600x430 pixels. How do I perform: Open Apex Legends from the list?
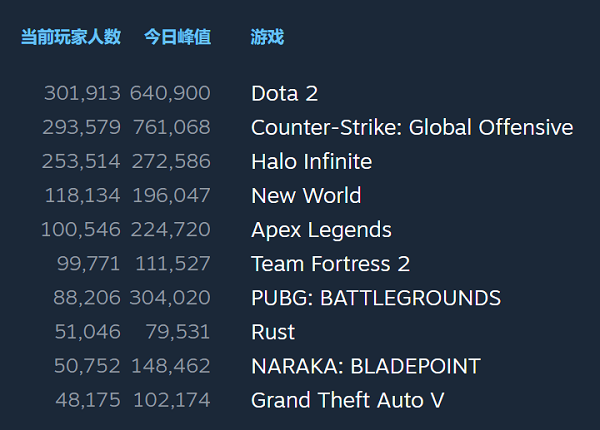[x=321, y=230]
